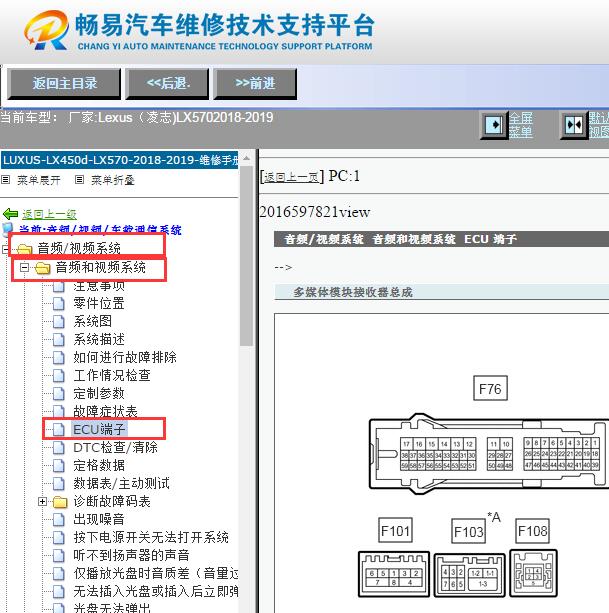Click the F76 connector pinout diagram
Image resolution: width=609 pixels, height=613 pixels.
point(489,453)
